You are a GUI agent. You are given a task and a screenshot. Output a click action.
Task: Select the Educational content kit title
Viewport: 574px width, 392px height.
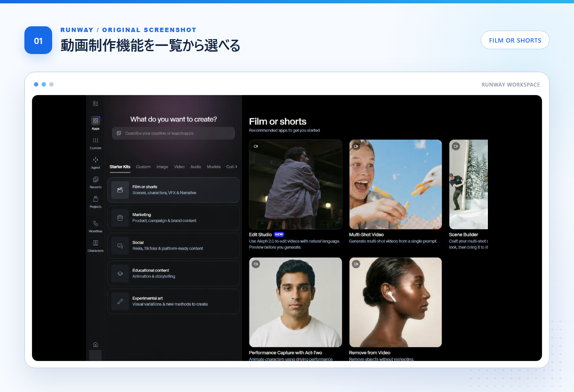pos(151,270)
